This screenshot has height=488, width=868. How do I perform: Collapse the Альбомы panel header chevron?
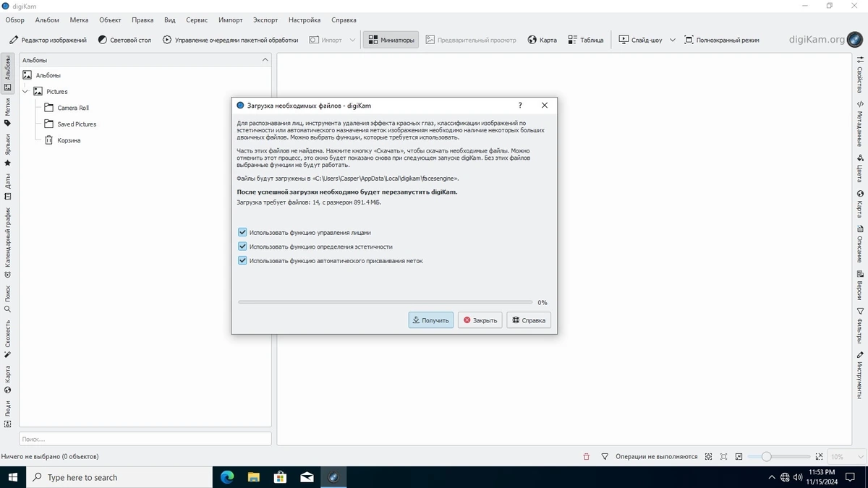[x=265, y=60]
